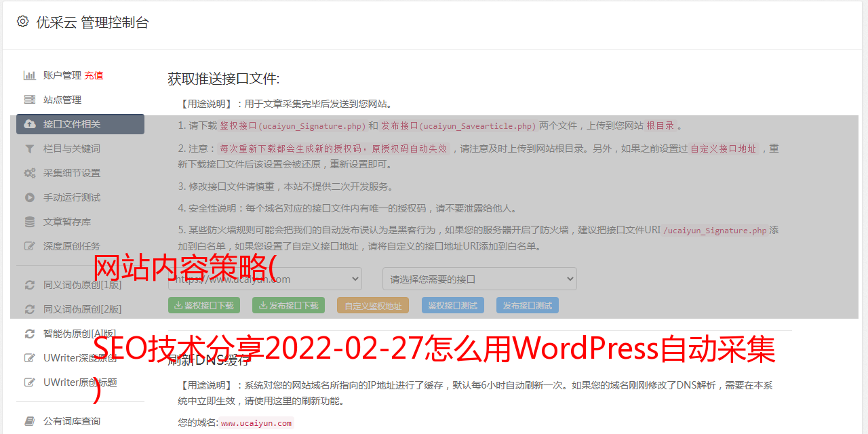Click the /ucaiyun_Signature.php URI text
The width and height of the screenshot is (868, 434).
tap(715, 230)
